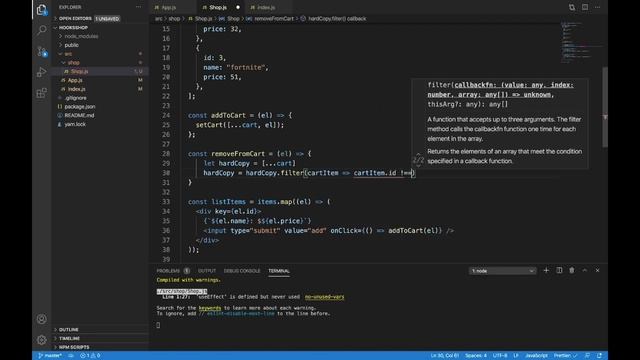The image size is (640, 360).
Task: Click the master branch indicator
Action: coord(50,356)
